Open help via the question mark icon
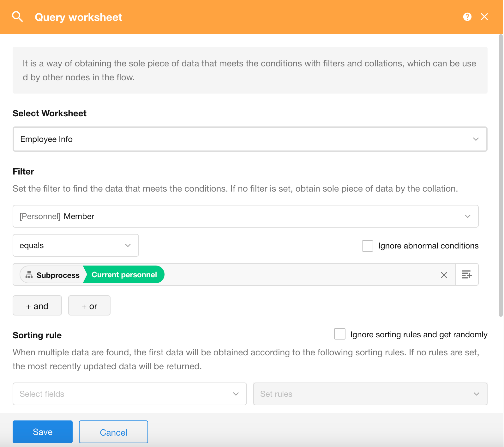 [467, 17]
